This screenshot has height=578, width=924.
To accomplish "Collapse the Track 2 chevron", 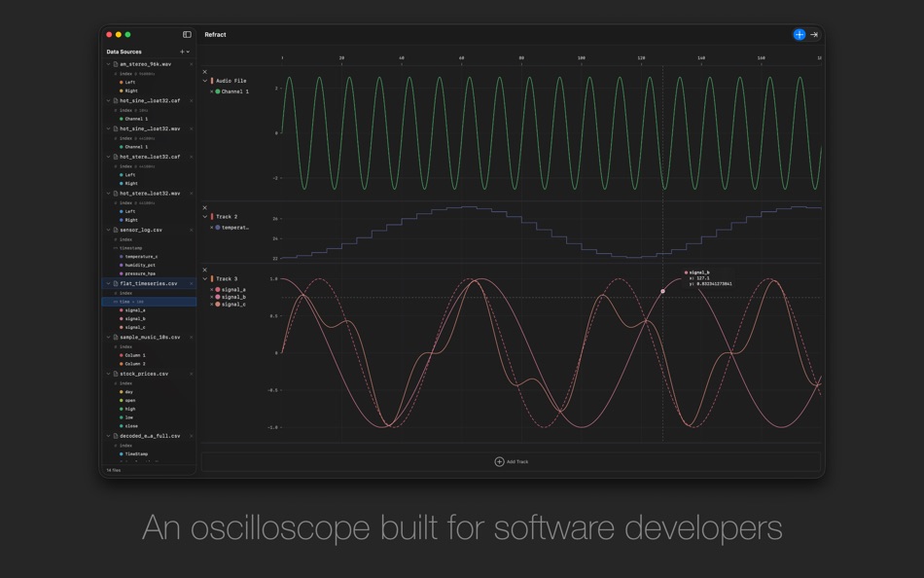I will (x=205, y=217).
